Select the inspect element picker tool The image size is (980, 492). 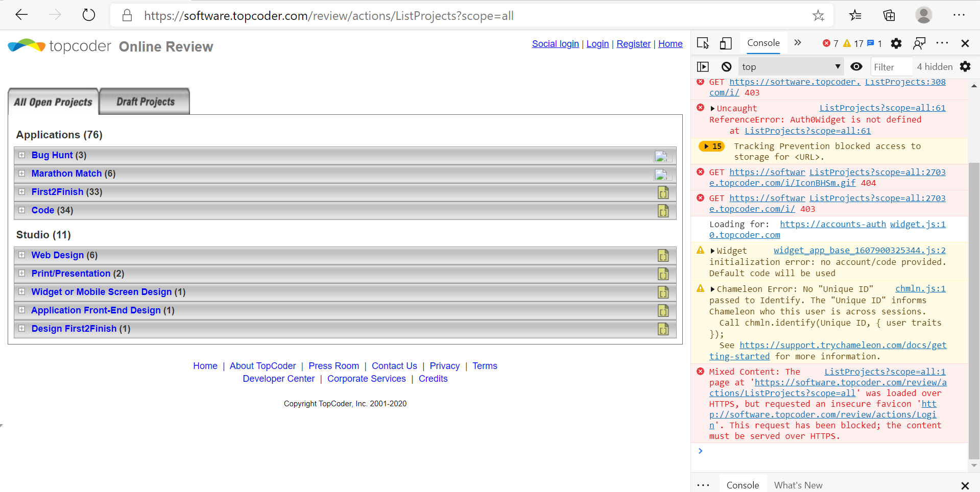pos(703,43)
